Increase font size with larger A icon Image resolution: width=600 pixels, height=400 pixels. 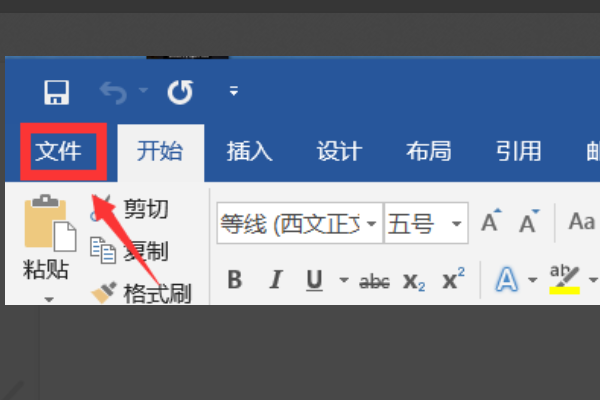click(491, 221)
